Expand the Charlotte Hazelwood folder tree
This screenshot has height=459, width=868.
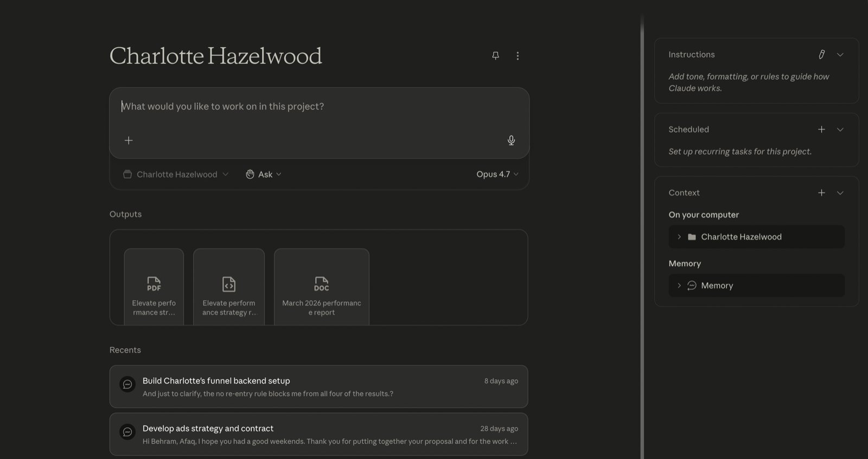pyautogui.click(x=679, y=237)
